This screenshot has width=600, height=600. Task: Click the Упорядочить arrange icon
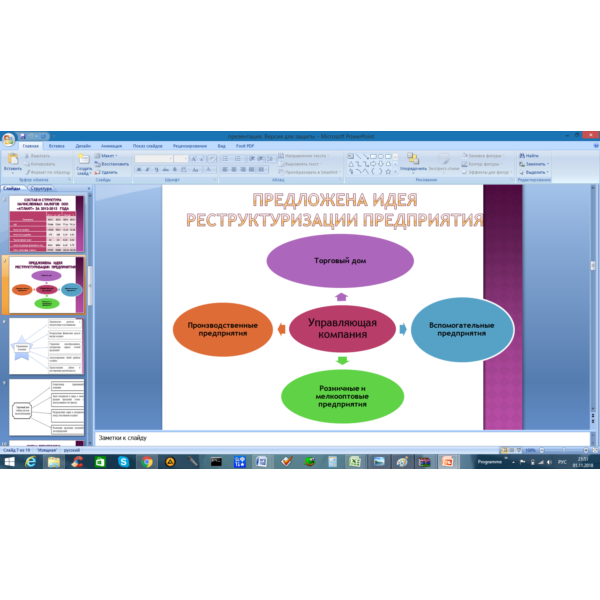(x=413, y=158)
